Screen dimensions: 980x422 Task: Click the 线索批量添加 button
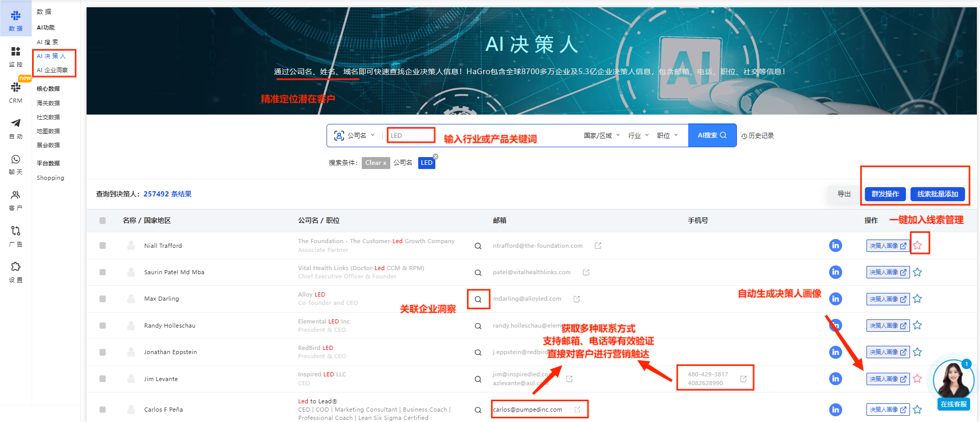(938, 194)
